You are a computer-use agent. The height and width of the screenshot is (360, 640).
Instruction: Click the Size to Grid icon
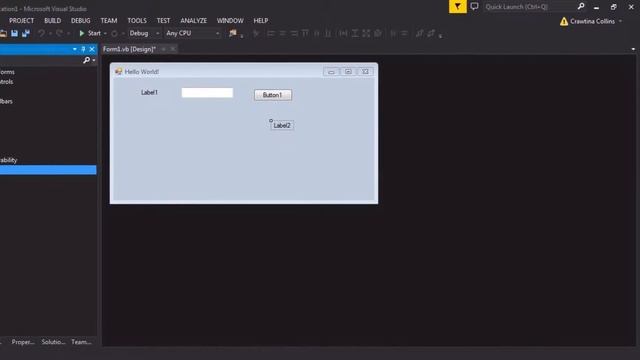pyautogui.click(x=378, y=33)
